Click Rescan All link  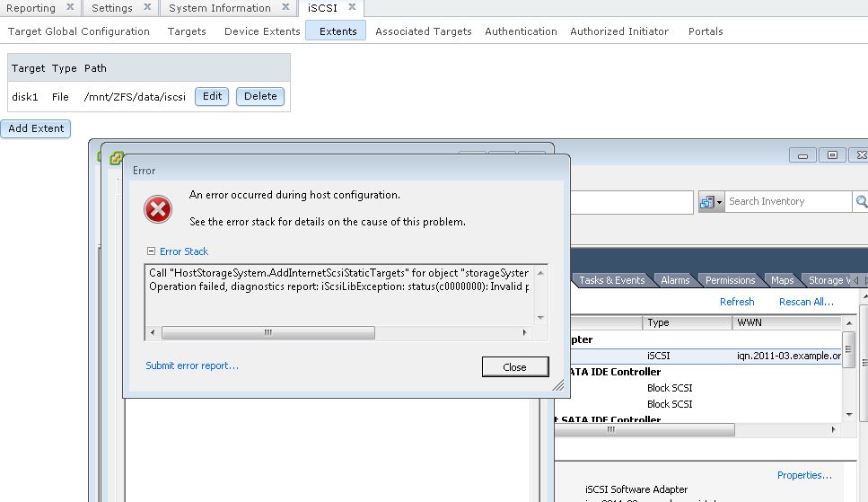point(806,302)
